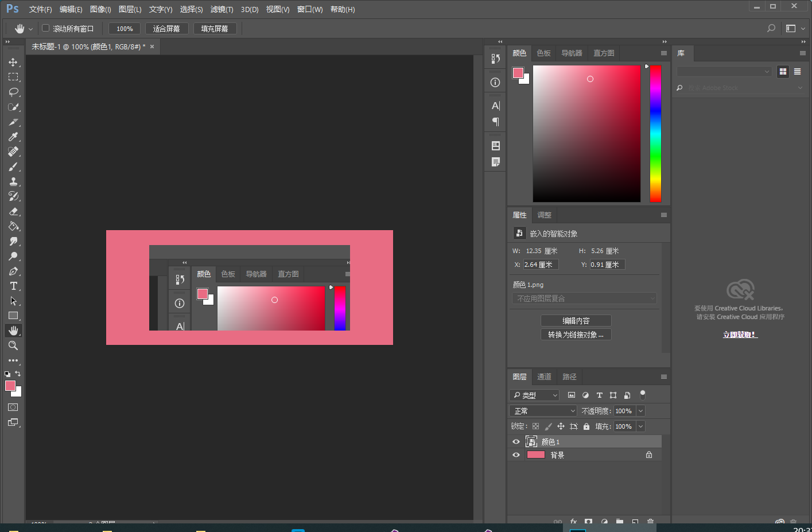
Task: Toggle smart object layer filter
Action: (627, 395)
